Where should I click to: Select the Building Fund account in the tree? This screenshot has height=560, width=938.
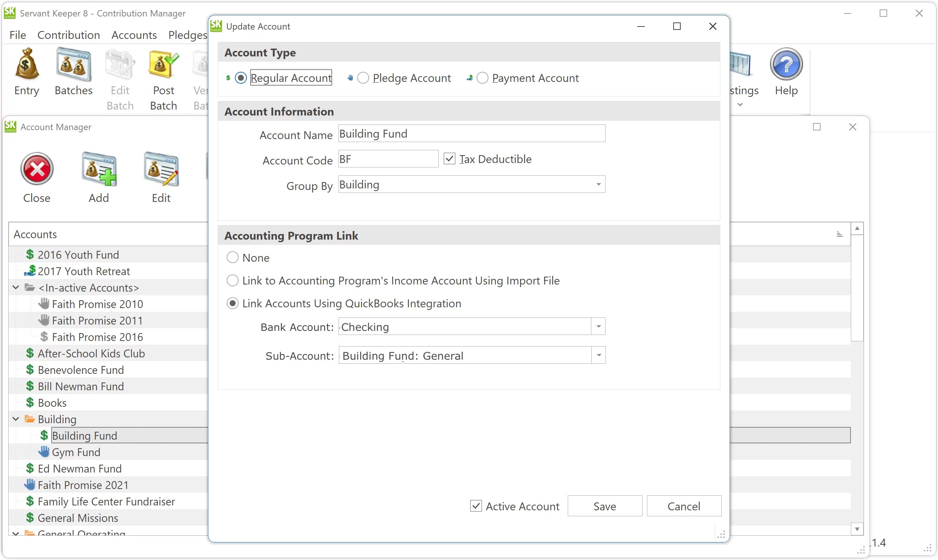[85, 435]
